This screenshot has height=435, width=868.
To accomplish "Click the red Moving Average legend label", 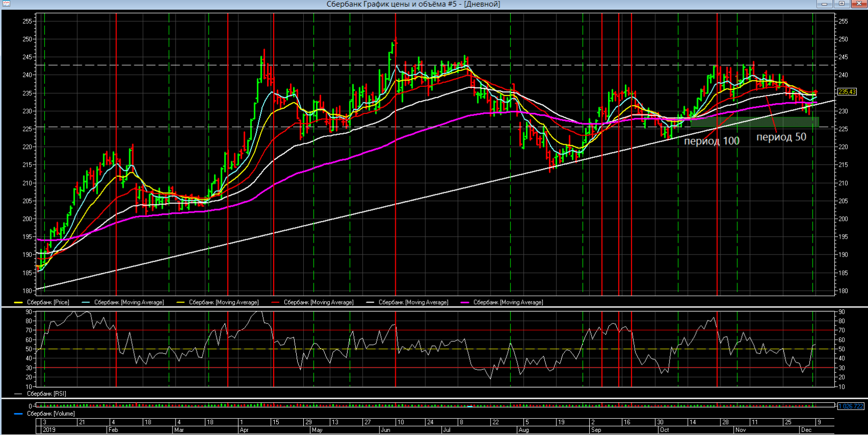I will coord(319,302).
